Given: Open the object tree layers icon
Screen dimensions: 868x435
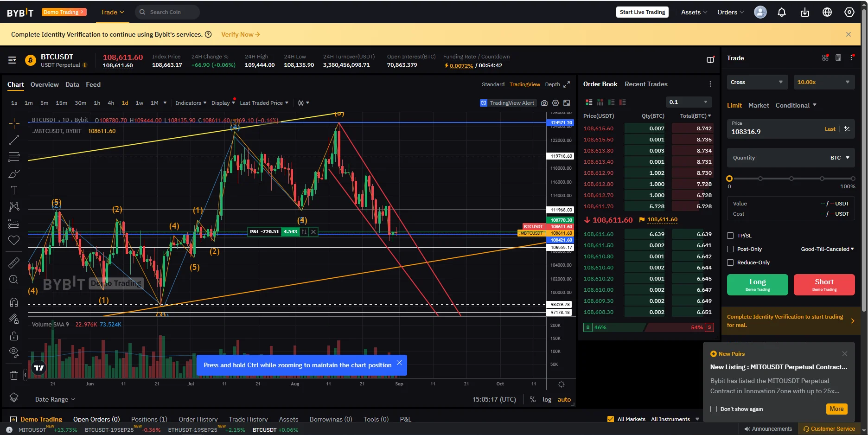Looking at the screenshot, I should [14, 397].
